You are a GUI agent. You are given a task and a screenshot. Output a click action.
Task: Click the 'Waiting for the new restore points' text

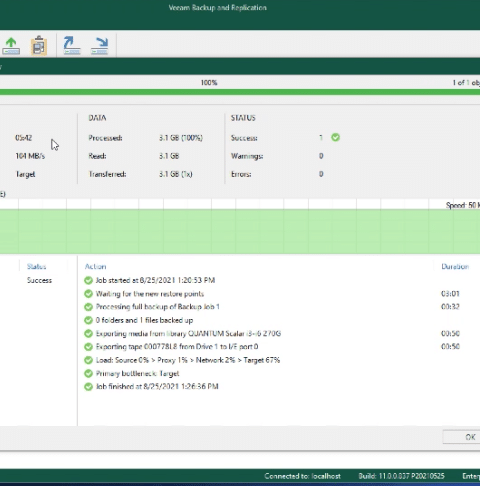150,294
